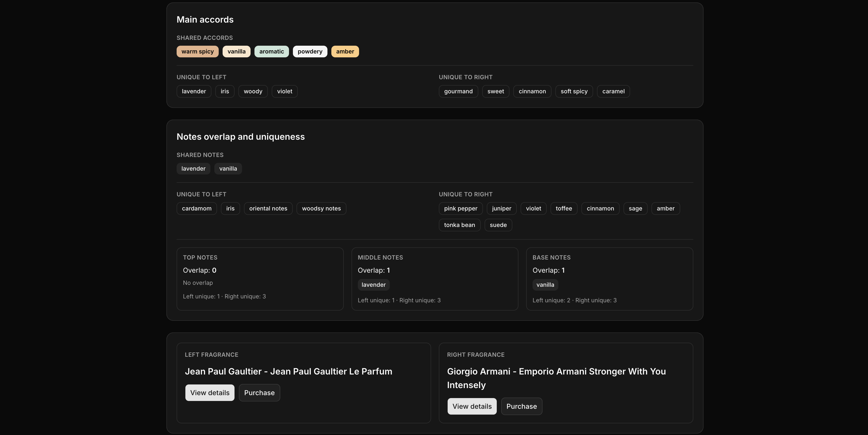Click the gourmand accord chip

click(x=458, y=91)
